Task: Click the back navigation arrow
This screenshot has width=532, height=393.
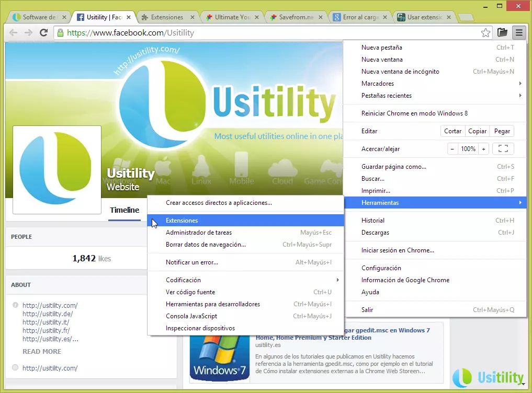Action: pos(14,33)
